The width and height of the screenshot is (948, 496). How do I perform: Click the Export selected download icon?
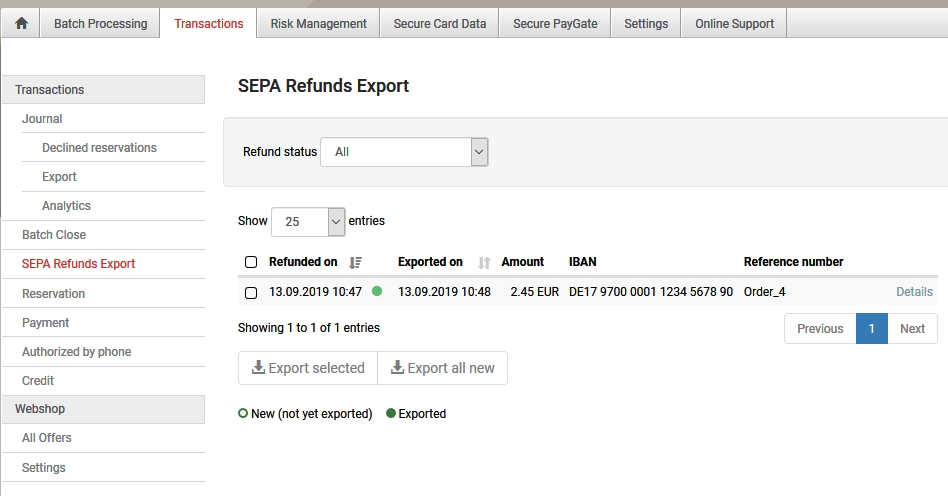258,368
